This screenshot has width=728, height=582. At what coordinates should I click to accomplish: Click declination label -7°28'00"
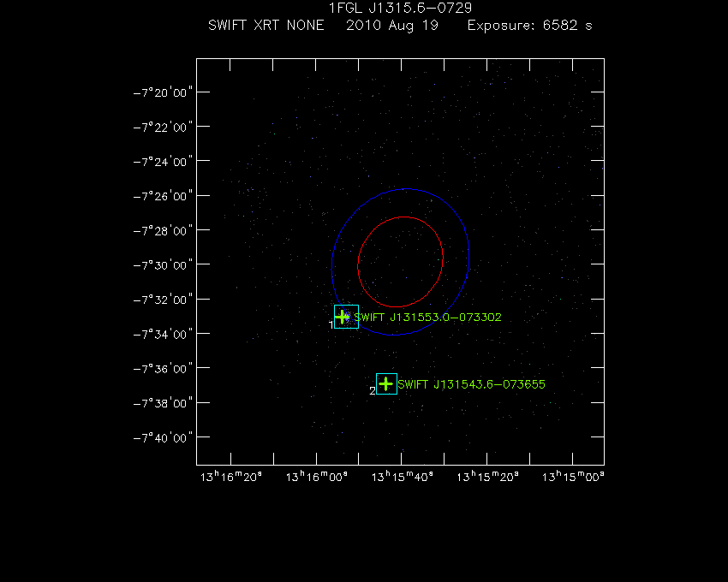(163, 231)
